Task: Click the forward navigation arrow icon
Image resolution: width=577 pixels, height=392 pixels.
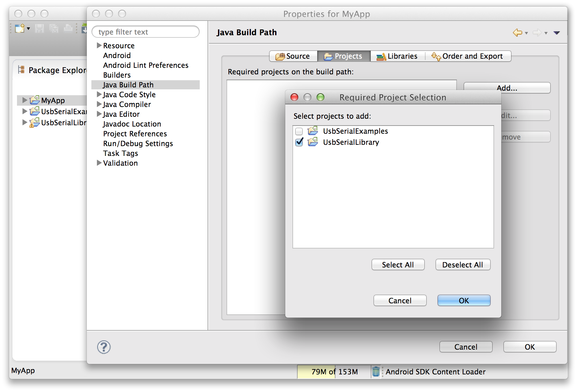Action: pyautogui.click(x=537, y=33)
